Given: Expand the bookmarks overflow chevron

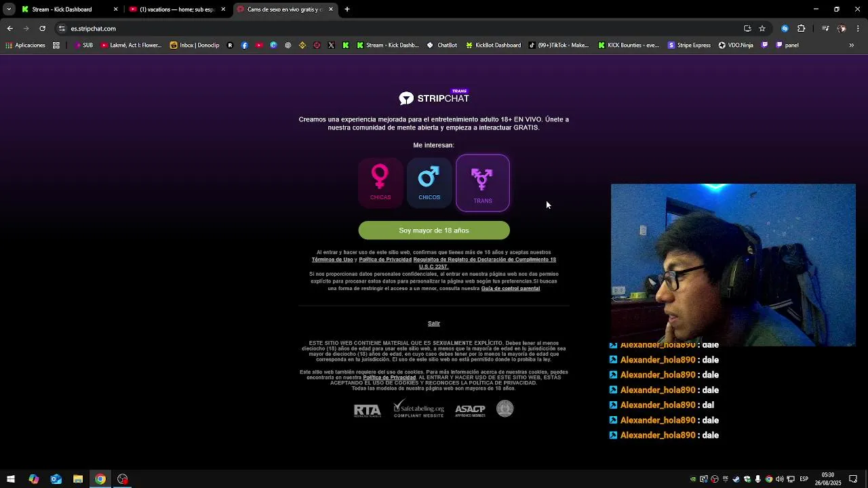Looking at the screenshot, I should coord(852,45).
